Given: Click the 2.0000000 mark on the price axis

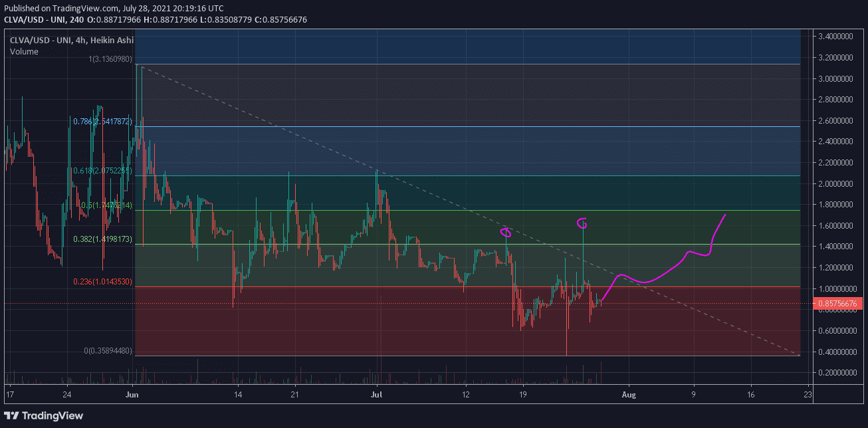Looking at the screenshot, I should 837,183.
